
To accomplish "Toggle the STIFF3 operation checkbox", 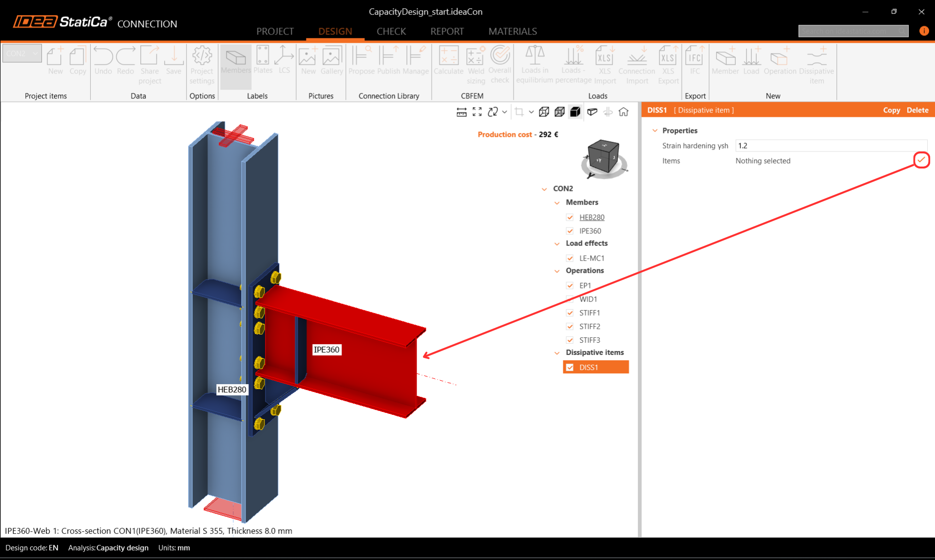I will point(570,340).
